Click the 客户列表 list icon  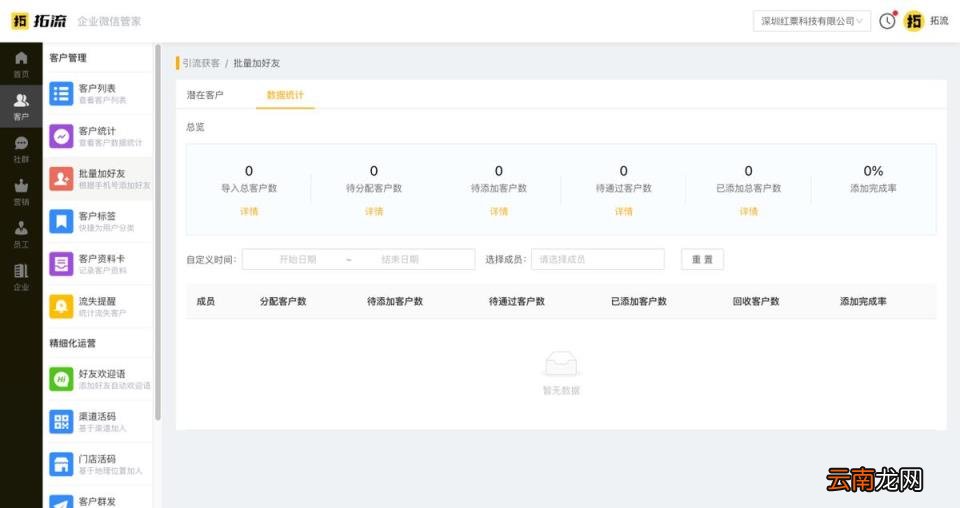click(61, 94)
